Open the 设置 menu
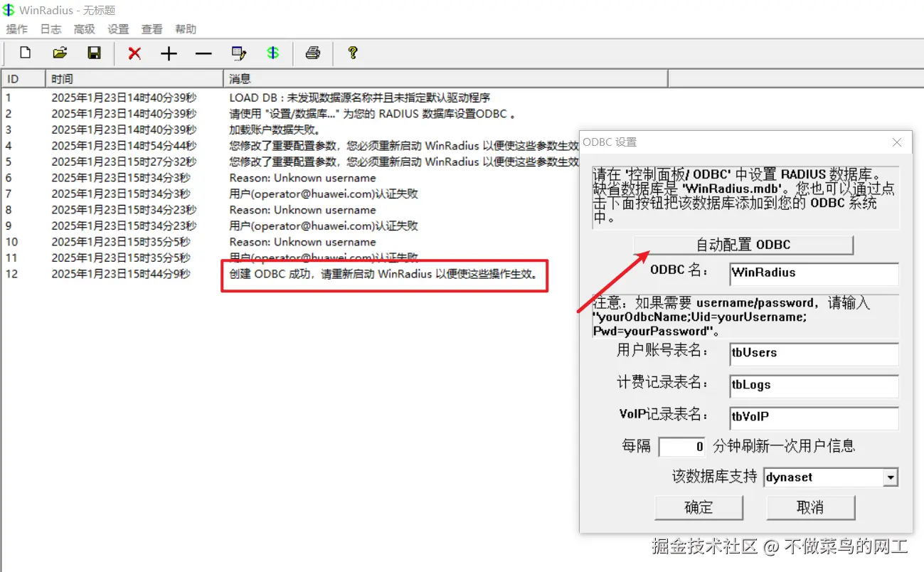 coord(118,29)
